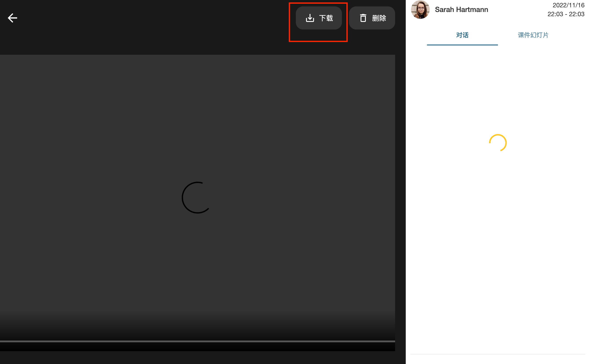This screenshot has height=364, width=589.
Task: Click the empty white conversation panel
Action: pyautogui.click(x=497, y=241)
